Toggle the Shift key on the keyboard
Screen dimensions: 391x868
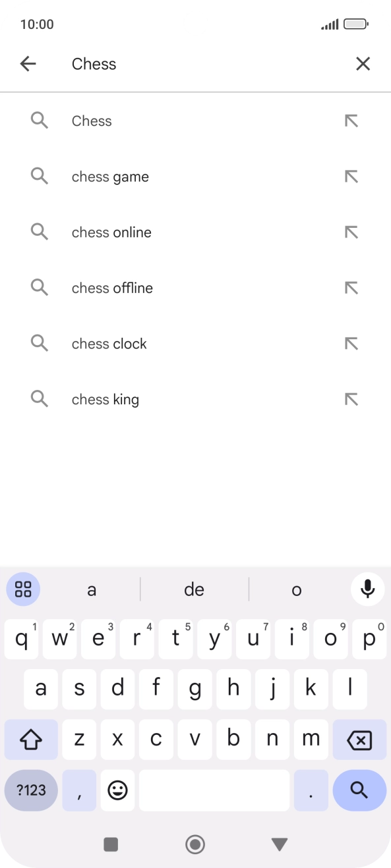click(30, 739)
